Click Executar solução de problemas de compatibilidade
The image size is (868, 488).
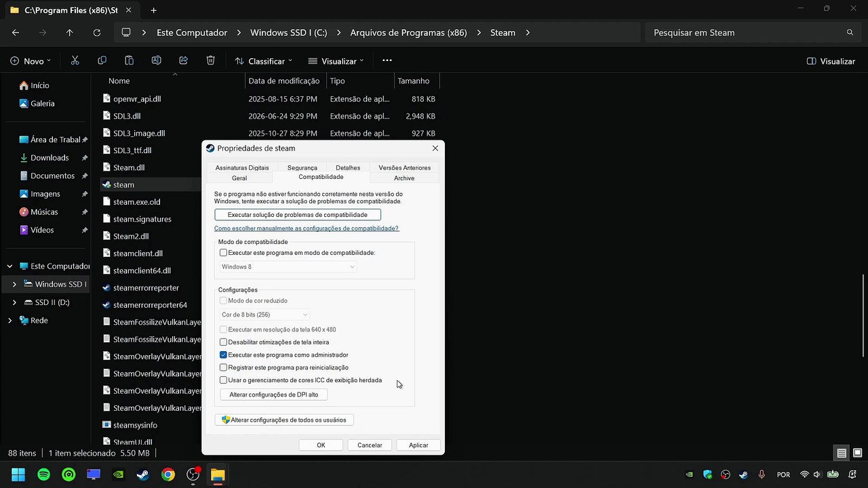tap(298, 215)
